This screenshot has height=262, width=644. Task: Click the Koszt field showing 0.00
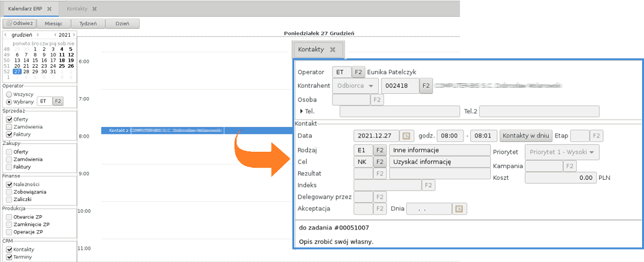560,177
